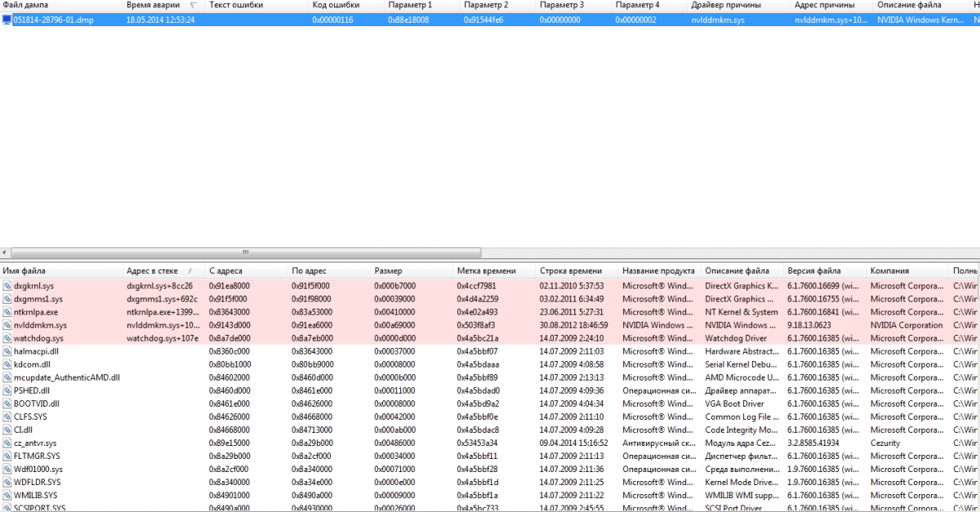980x512 pixels.
Task: Click the WDFLDR.SYS file icon
Action: click(7, 482)
